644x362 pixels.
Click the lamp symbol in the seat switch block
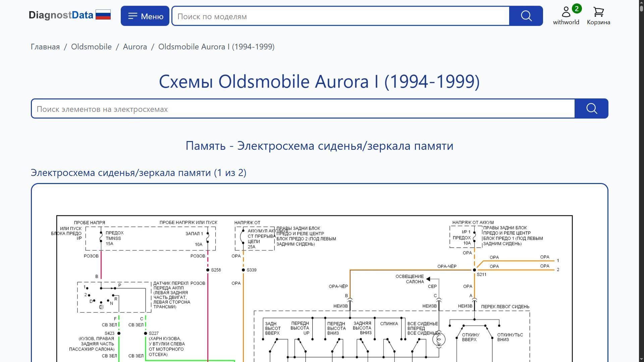coord(439,340)
